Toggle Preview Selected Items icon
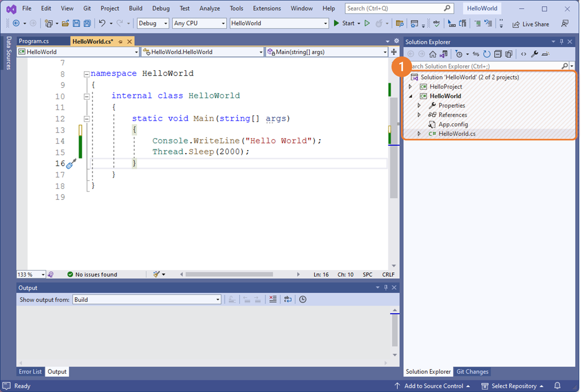The width and height of the screenshot is (581, 392). tap(546, 54)
